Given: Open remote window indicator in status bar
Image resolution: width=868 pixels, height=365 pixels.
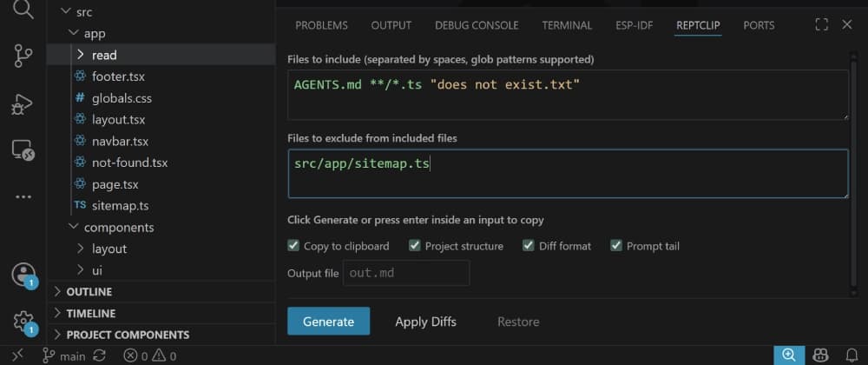Looking at the screenshot, I should 17,355.
